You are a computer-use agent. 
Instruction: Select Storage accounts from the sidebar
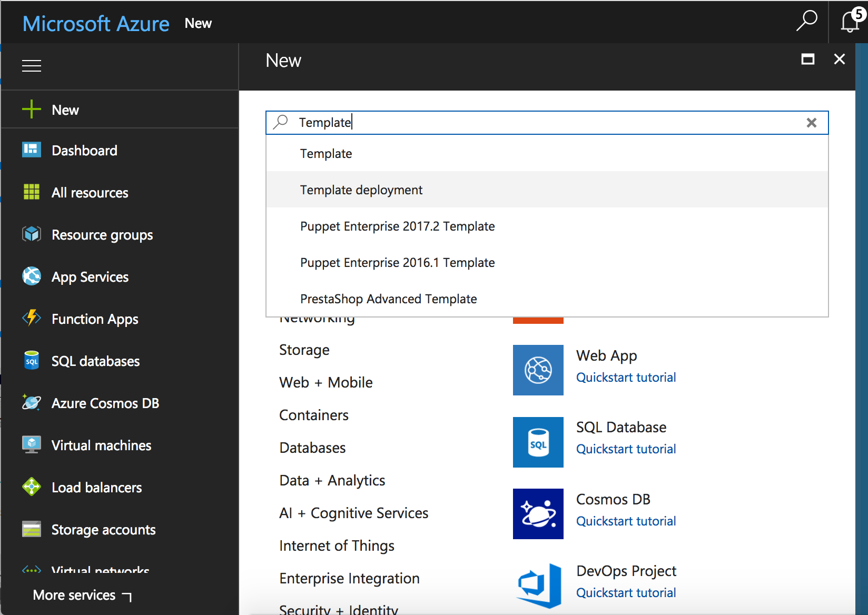pos(103,529)
